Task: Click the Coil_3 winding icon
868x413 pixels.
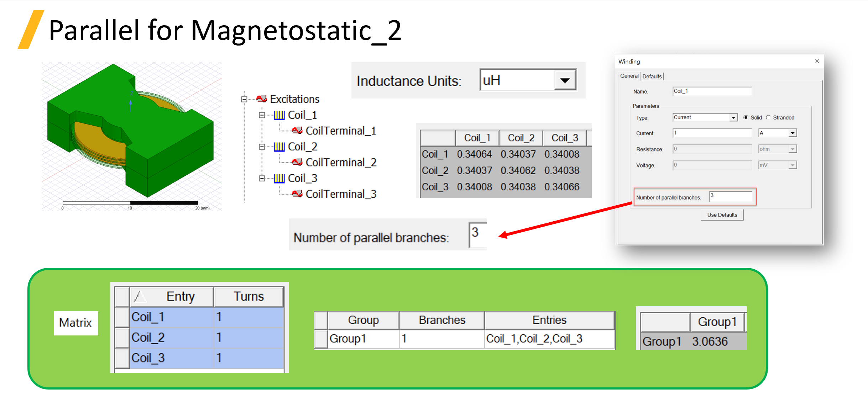Action: [279, 178]
